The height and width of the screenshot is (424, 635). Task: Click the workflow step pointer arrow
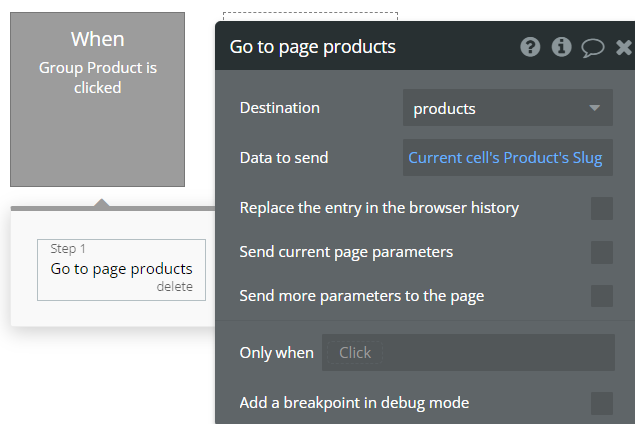(102, 202)
